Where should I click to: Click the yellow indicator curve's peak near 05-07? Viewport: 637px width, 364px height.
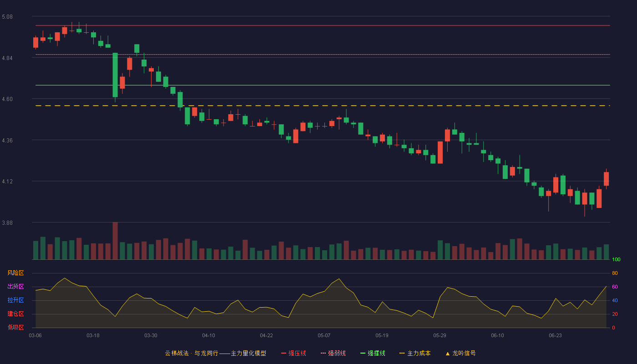pyautogui.click(x=339, y=279)
